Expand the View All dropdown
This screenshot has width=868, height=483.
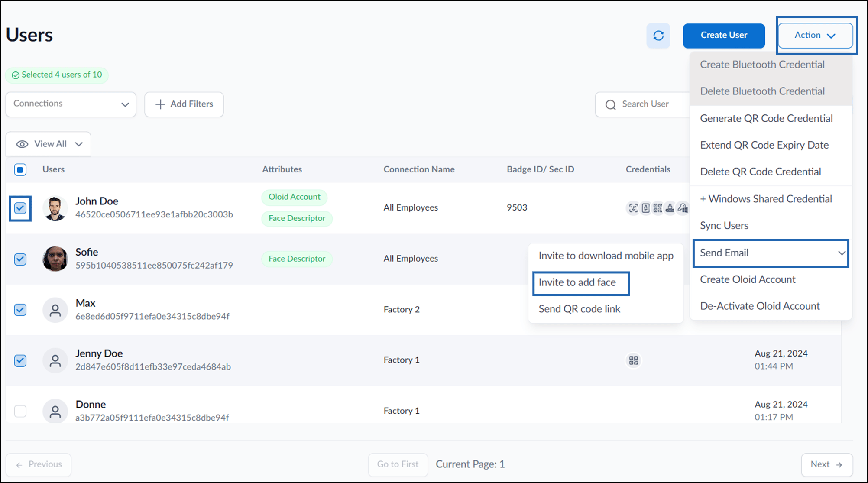click(x=49, y=144)
